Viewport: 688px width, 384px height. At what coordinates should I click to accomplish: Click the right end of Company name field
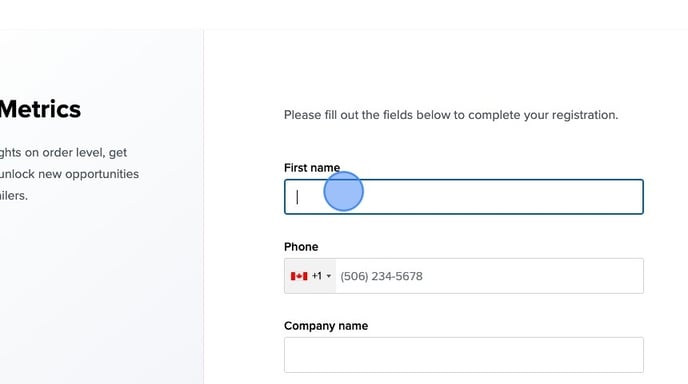tap(632, 355)
